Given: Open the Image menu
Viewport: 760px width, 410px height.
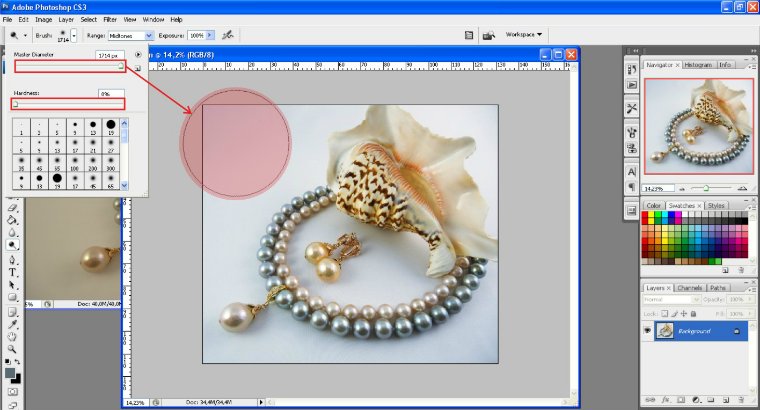Looking at the screenshot, I should point(43,20).
